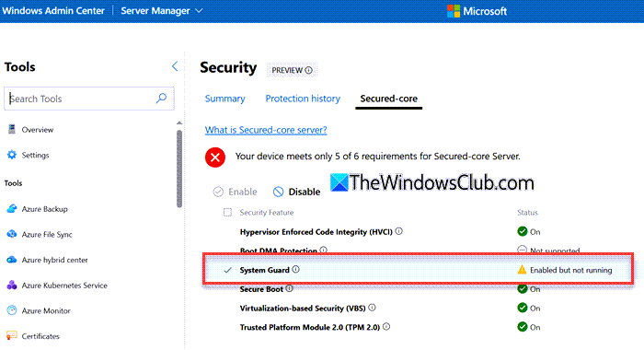Open the 'What is Secured-core server?' link
This screenshot has height=350, width=644.
(266, 130)
